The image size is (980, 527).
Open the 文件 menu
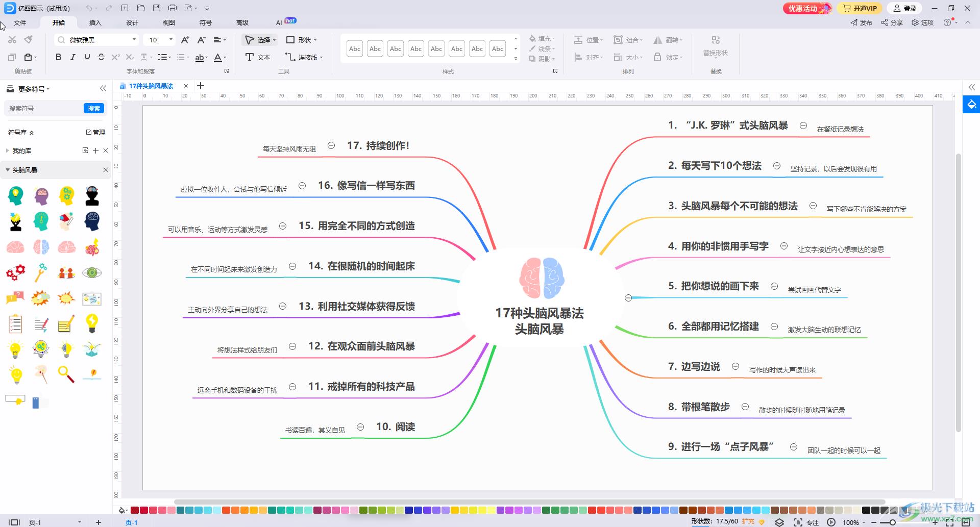pyautogui.click(x=20, y=22)
